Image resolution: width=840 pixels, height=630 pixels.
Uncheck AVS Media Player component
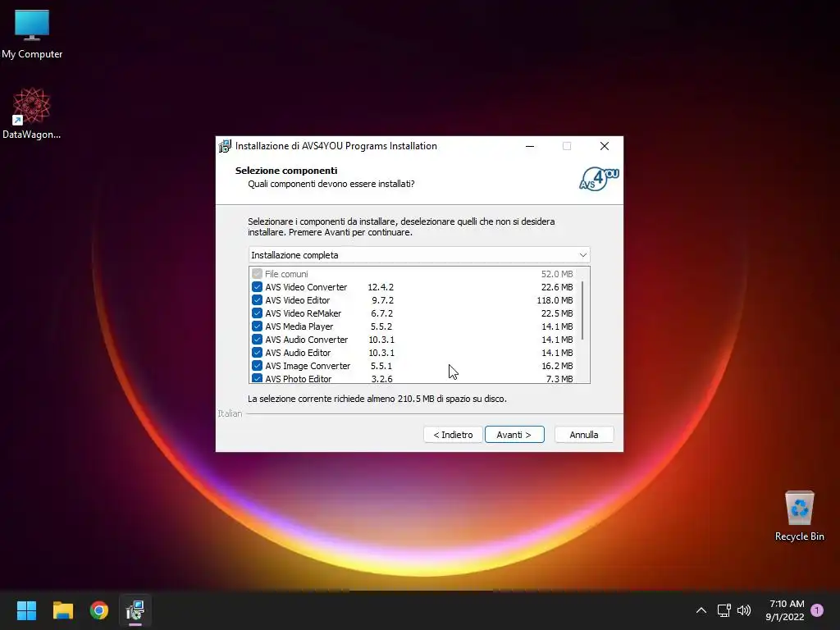pyautogui.click(x=257, y=326)
